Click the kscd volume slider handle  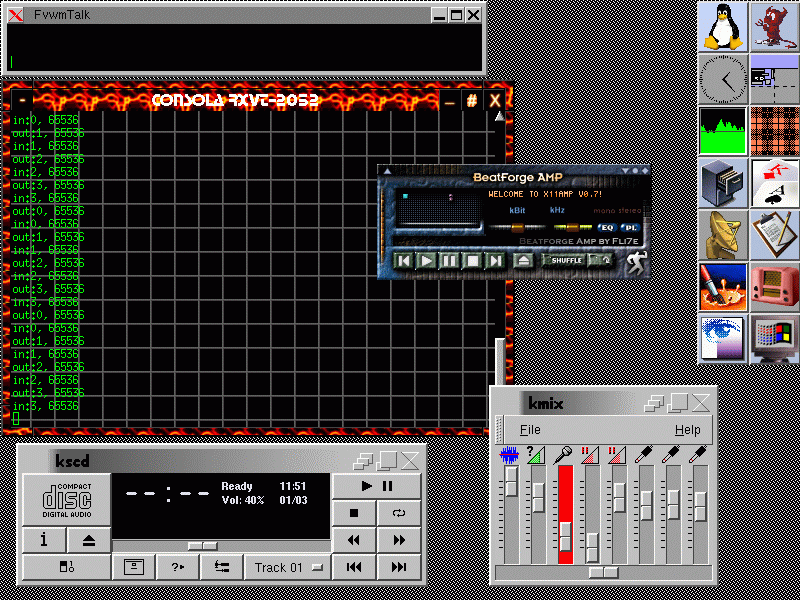point(203,545)
